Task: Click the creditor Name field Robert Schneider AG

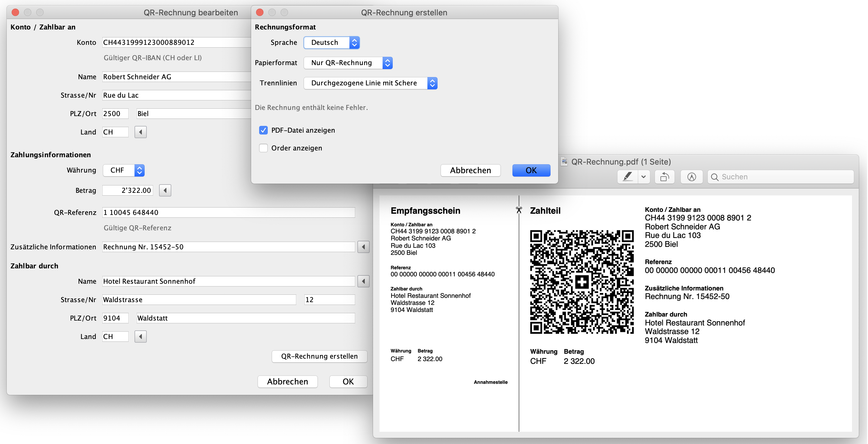Action: pyautogui.click(x=177, y=77)
